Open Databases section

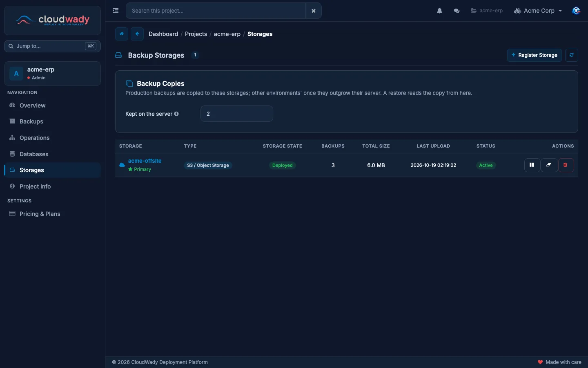tap(52, 154)
